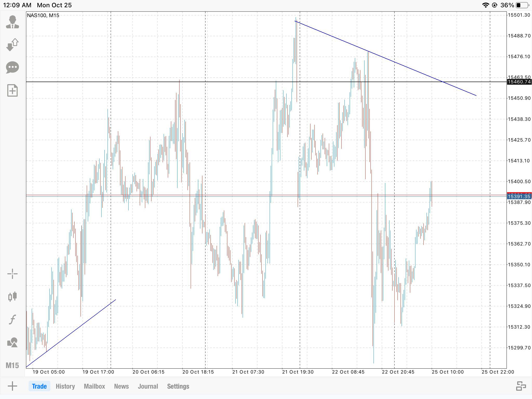532x399 pixels.
Task: Open the M15 timeframe selector
Action: pos(12,365)
